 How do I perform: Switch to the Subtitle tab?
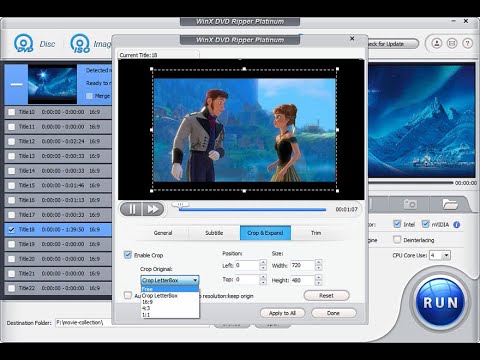(x=214, y=233)
